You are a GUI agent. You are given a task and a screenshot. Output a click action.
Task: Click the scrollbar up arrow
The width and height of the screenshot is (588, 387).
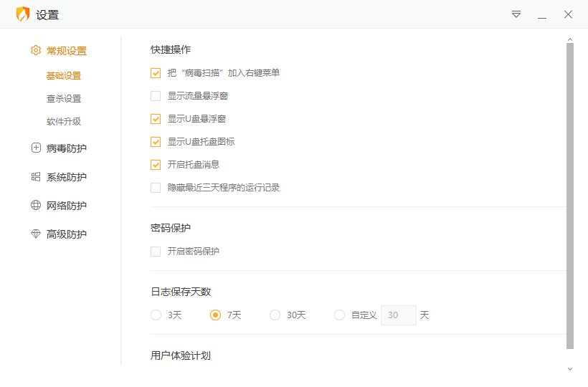click(x=570, y=39)
